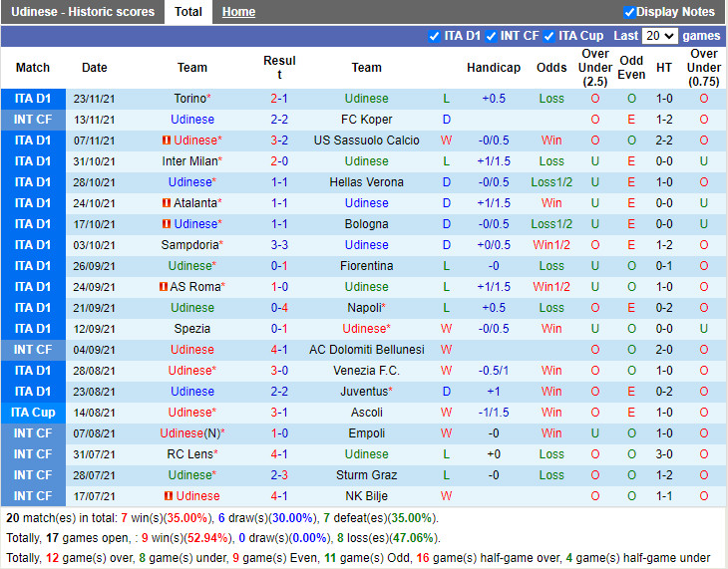Open the Hellas Verona team link
The image size is (728, 569).
point(366,182)
